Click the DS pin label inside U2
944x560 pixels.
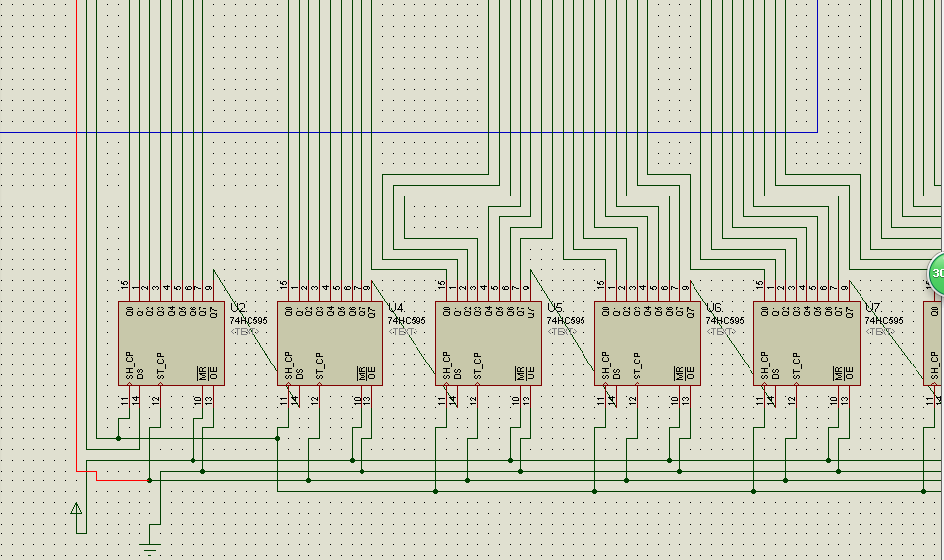click(x=139, y=374)
